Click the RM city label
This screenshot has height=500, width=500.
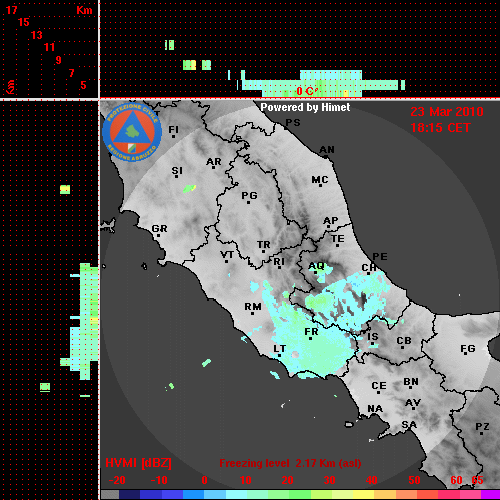tap(253, 306)
